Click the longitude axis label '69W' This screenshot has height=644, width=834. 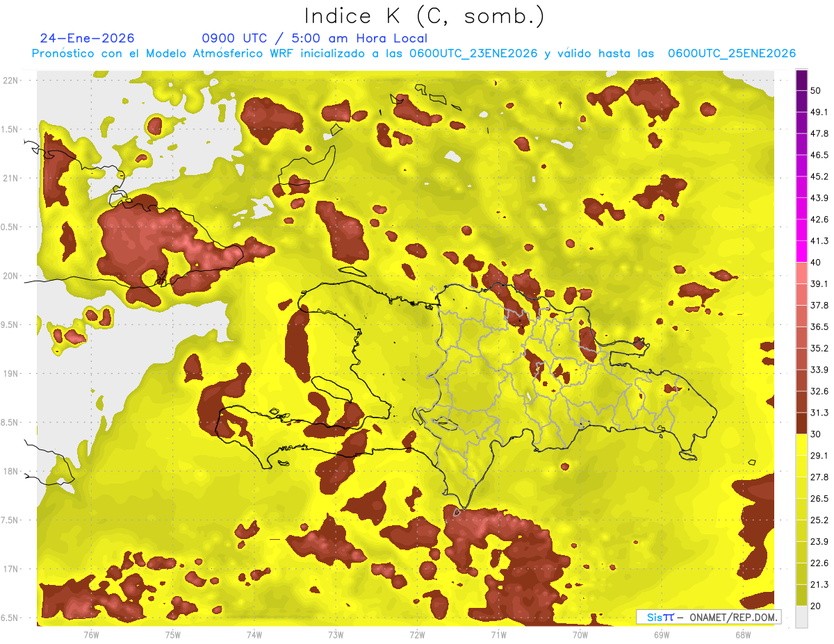tap(661, 634)
